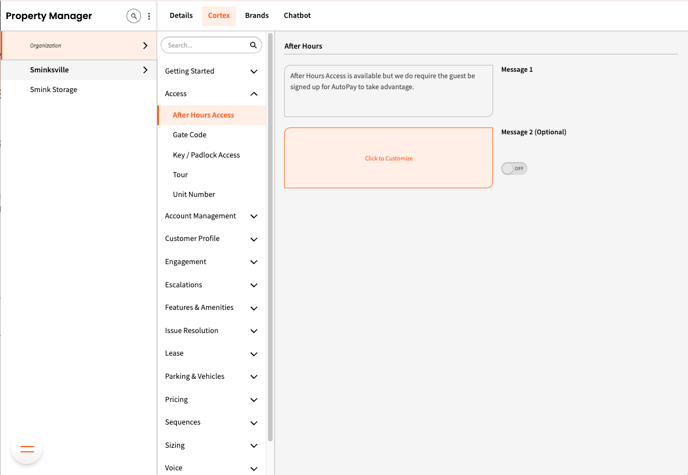Click the orange hamburger menu button
This screenshot has width=688, height=475.
[27, 449]
